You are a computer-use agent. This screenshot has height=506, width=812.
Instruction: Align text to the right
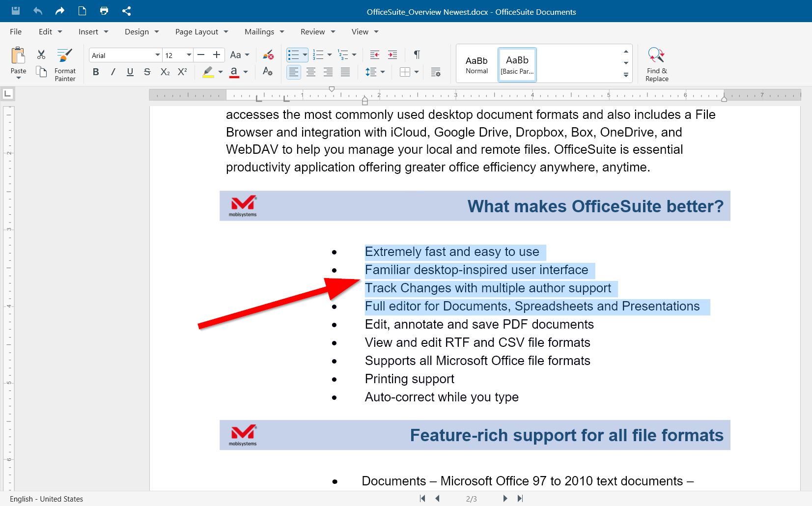coord(328,72)
